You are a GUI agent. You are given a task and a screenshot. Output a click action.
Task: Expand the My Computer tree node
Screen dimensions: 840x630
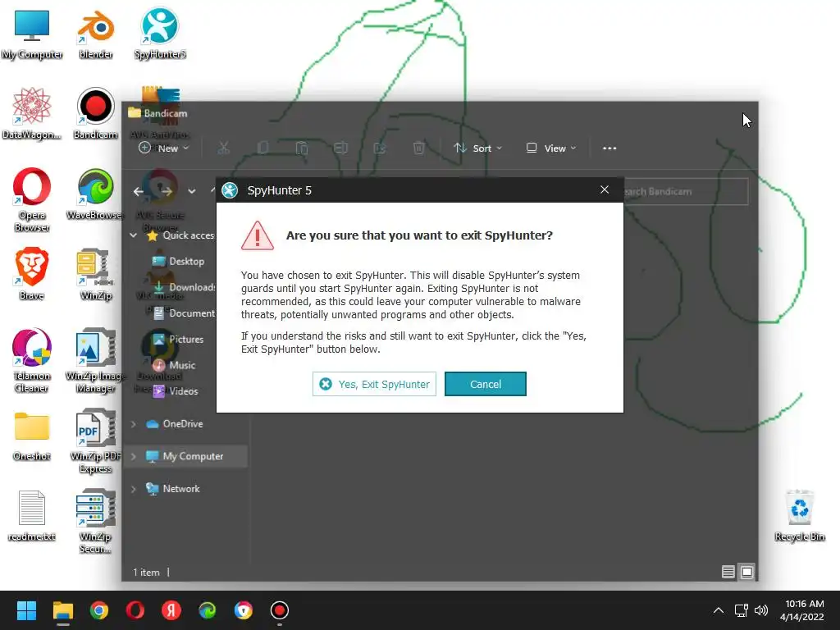(x=134, y=456)
